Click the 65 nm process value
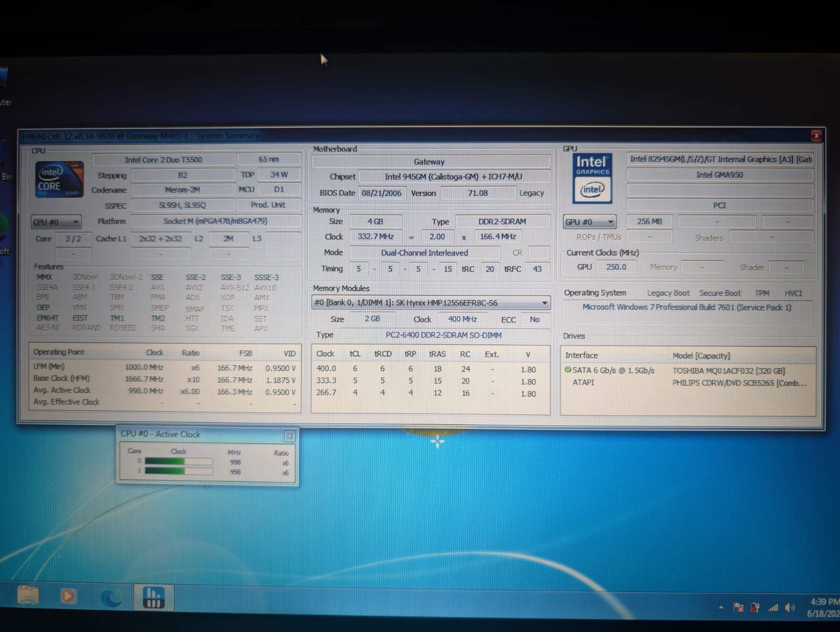The width and height of the screenshot is (840, 632). point(269,159)
